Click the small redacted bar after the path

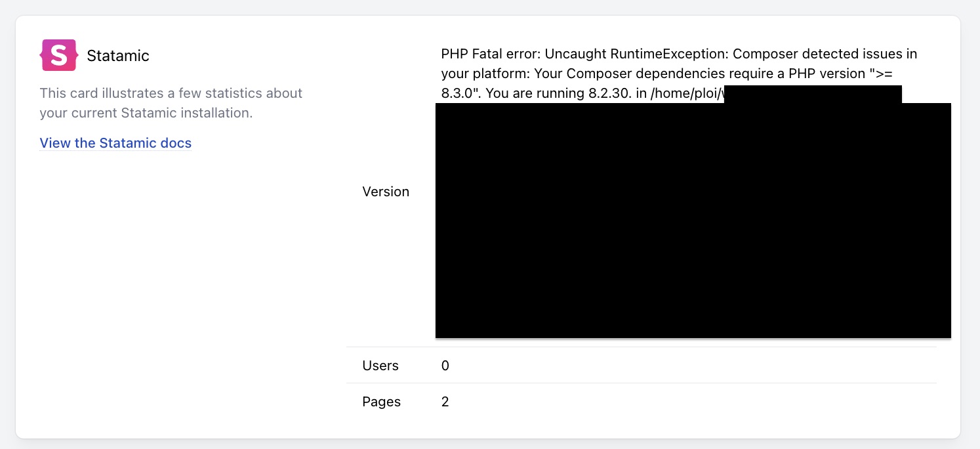[813, 94]
